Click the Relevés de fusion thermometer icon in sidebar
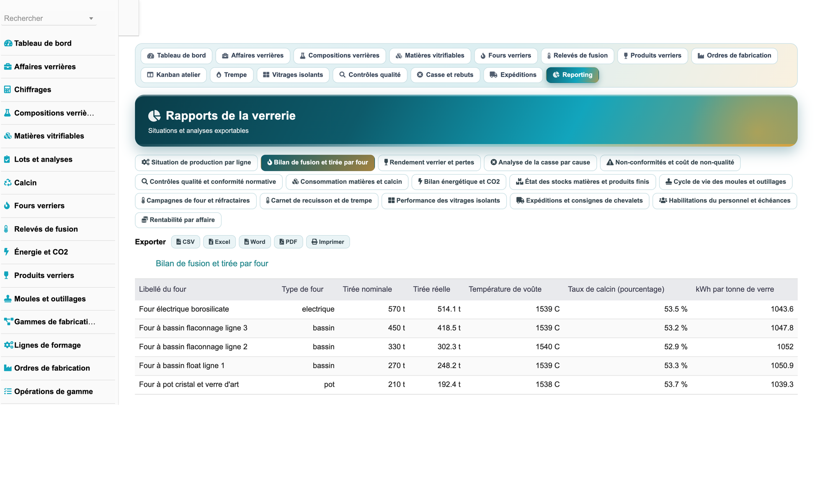The image size is (815, 504). [x=6, y=229]
